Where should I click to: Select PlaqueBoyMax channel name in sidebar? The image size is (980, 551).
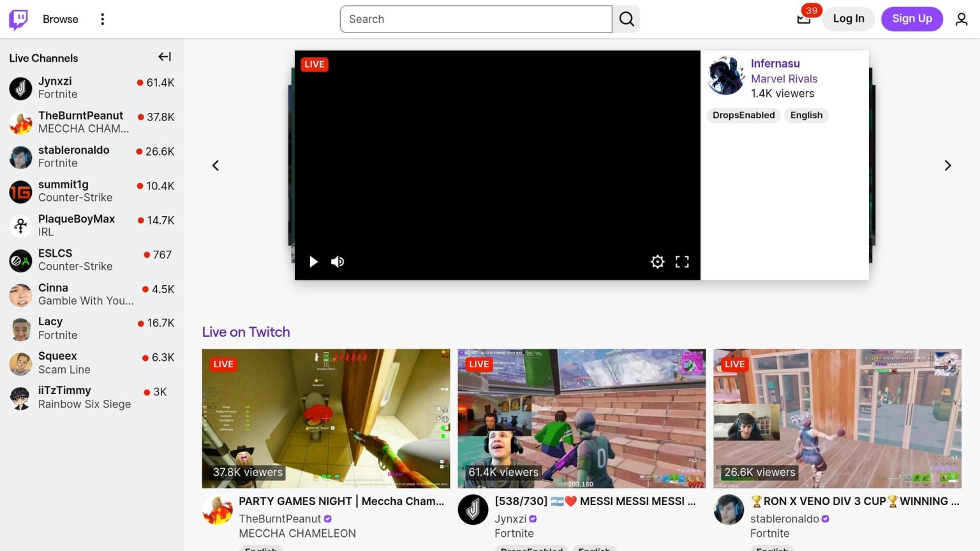point(77,219)
